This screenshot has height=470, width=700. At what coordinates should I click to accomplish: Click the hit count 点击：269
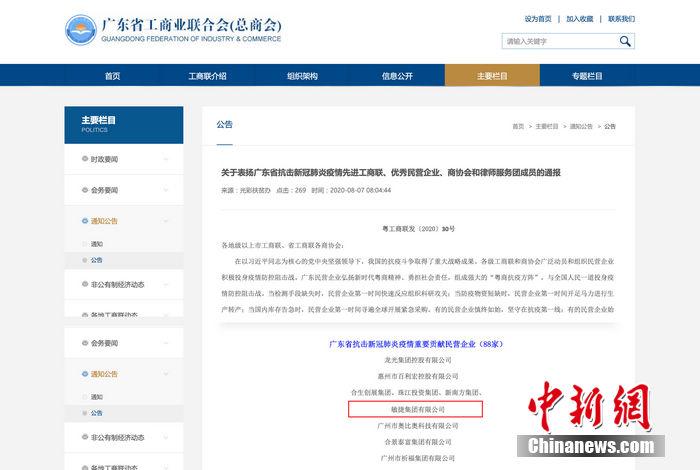(x=291, y=190)
